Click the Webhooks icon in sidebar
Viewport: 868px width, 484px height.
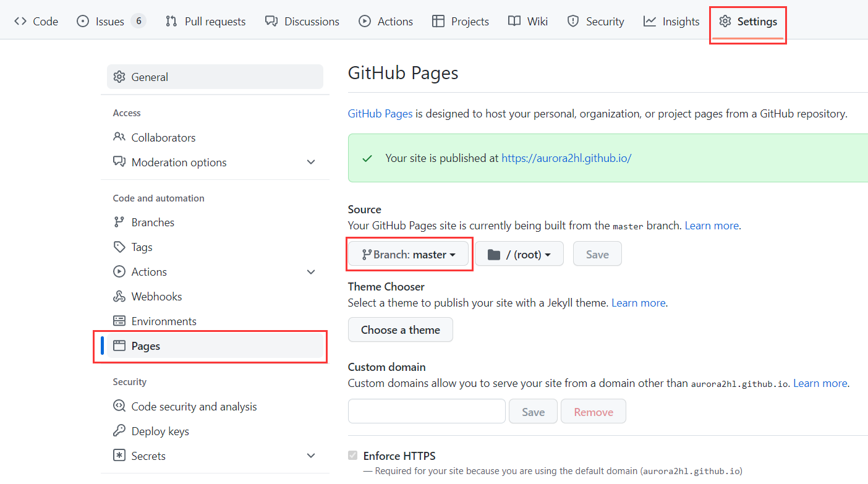119,297
